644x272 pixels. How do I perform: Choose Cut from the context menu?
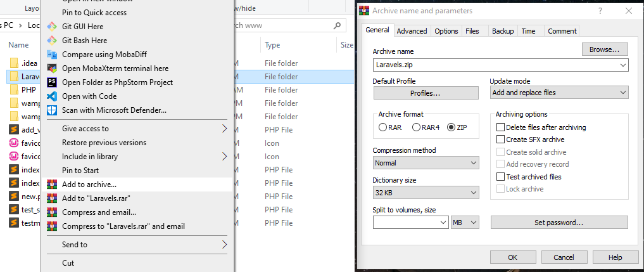137,262
